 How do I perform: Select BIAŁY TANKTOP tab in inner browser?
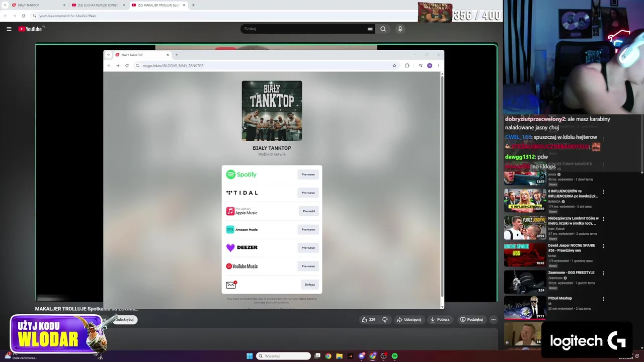pos(142,55)
